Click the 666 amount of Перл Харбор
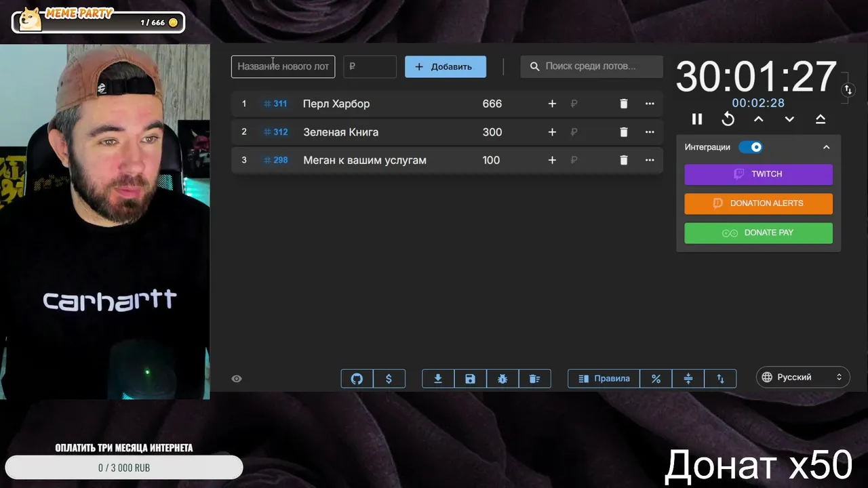The image size is (868, 488). pos(492,104)
